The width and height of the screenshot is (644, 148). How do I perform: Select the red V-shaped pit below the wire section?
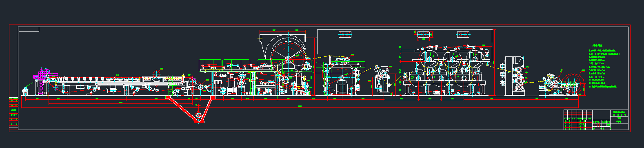(x=191, y=109)
